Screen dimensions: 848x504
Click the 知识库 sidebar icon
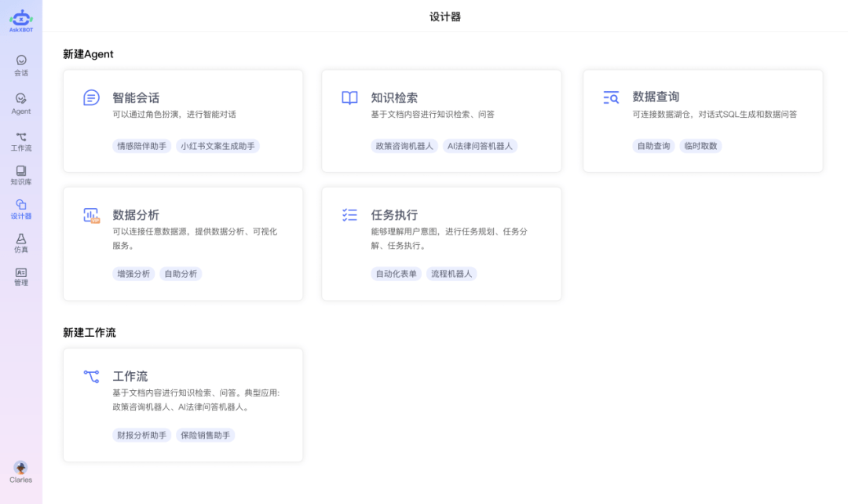pyautogui.click(x=20, y=174)
